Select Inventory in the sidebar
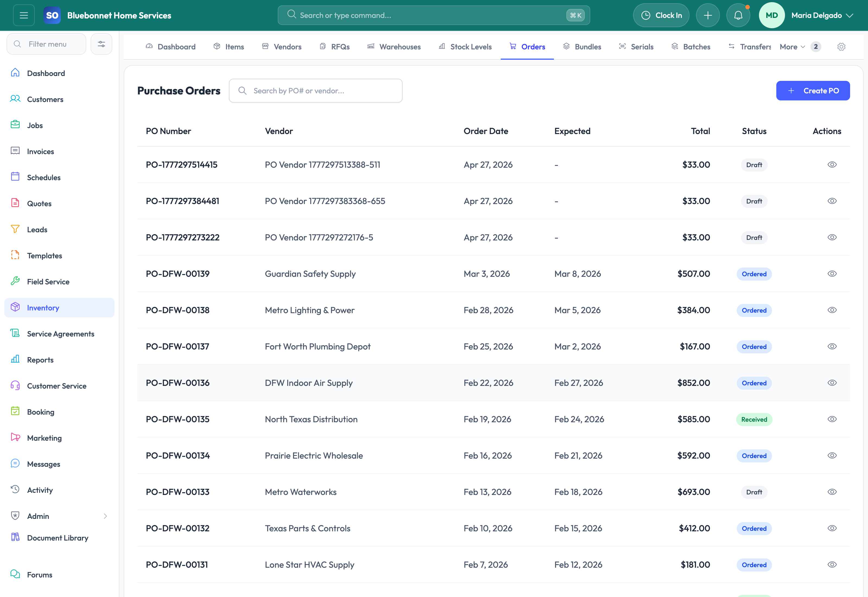 (59, 308)
